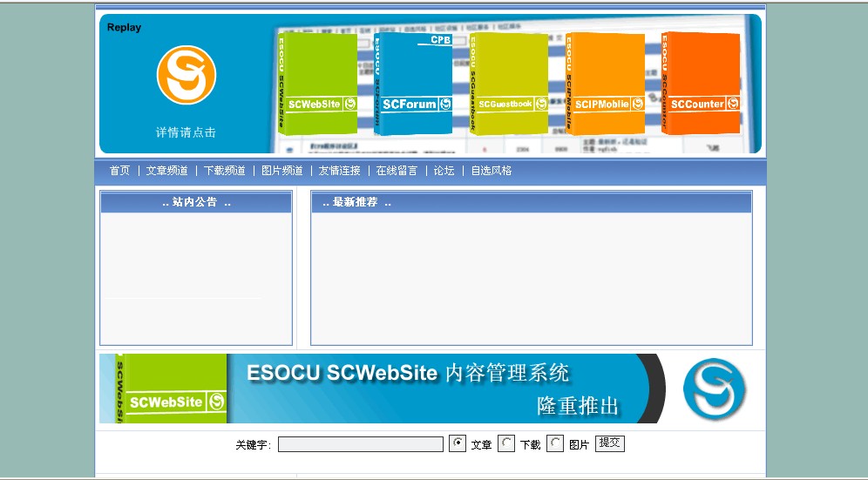The height and width of the screenshot is (480, 868).
Task: Click the orange ESOCU logo in banner
Action: pyautogui.click(x=186, y=75)
